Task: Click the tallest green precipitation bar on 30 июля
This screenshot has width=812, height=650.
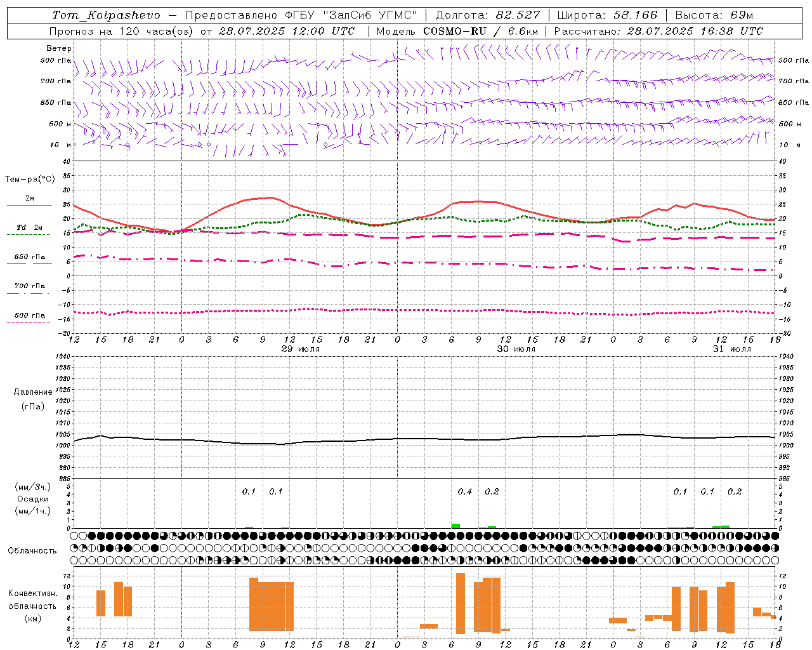Action: click(455, 526)
